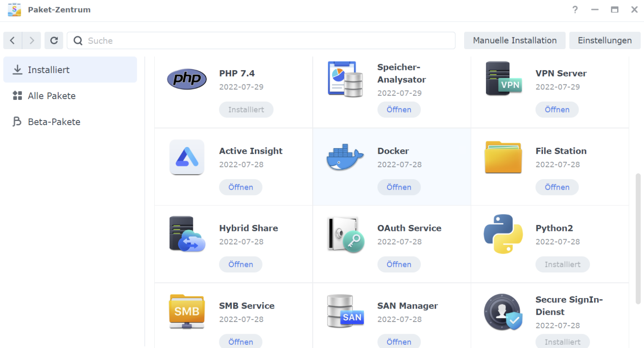
Task: Click the PHP 7.4 package icon
Action: 187,79
